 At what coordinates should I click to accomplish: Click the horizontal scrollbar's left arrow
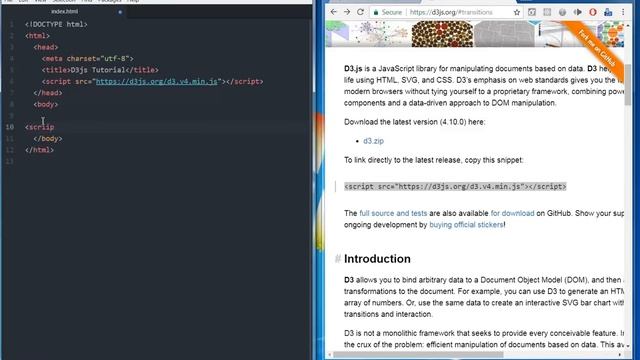(329, 355)
